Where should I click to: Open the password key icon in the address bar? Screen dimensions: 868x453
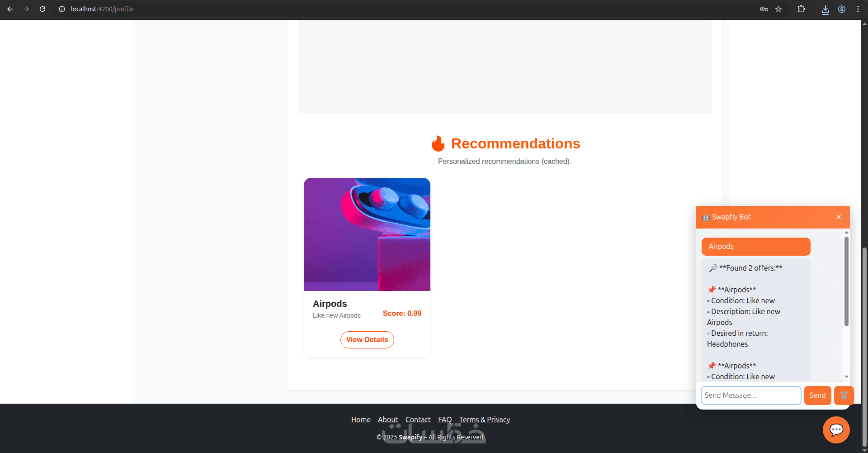pyautogui.click(x=764, y=9)
